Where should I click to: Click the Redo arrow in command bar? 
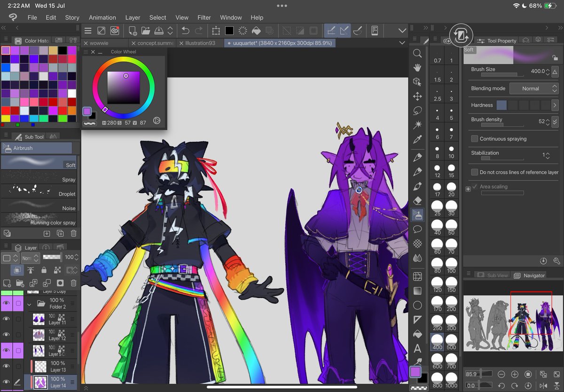199,31
